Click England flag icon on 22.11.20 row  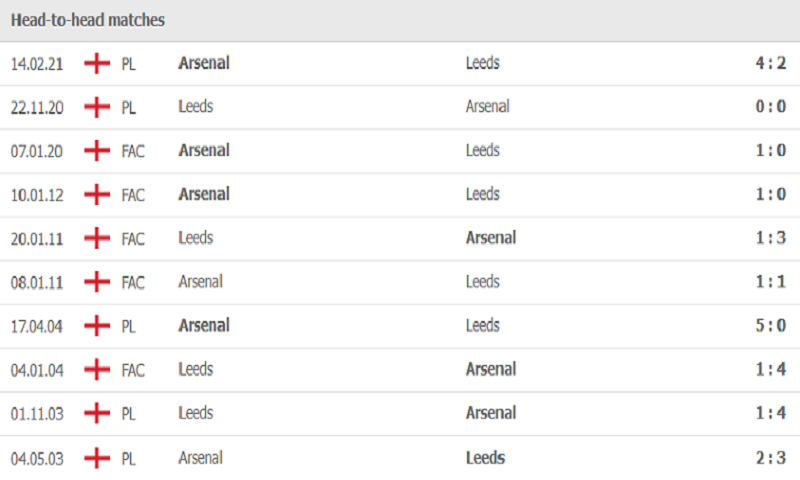click(x=97, y=107)
